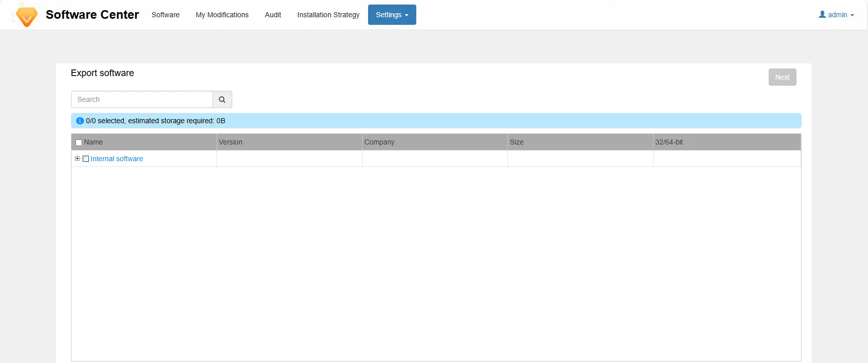Click the Name column header label

pos(93,142)
